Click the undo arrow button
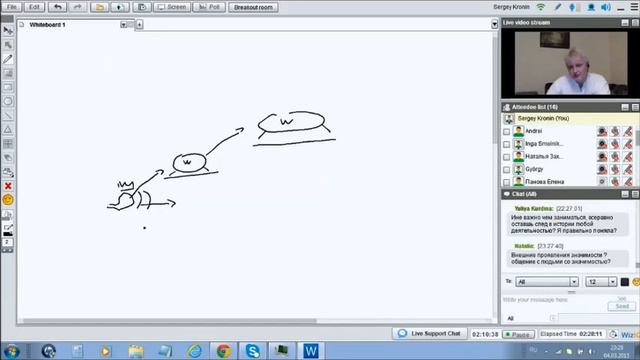 [57, 7]
